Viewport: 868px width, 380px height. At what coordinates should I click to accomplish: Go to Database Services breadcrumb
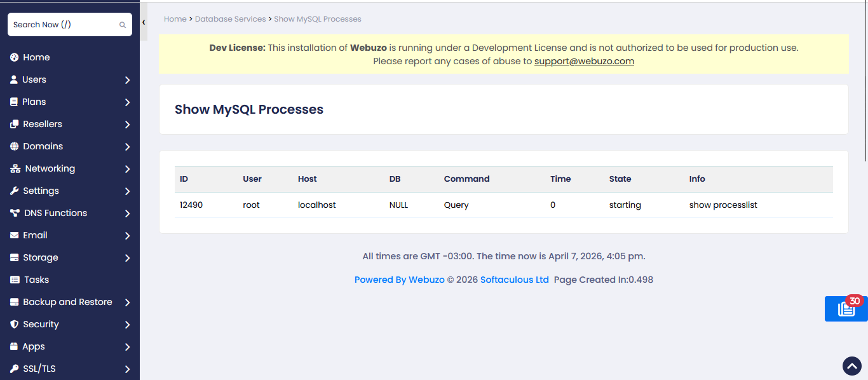[x=230, y=19]
